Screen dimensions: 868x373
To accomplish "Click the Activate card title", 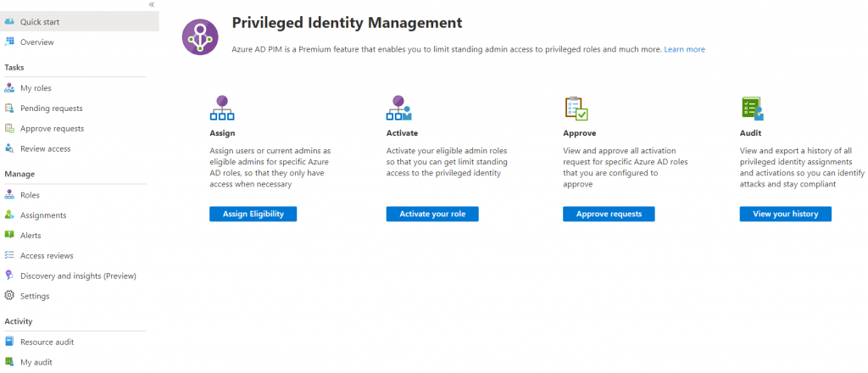I will [x=402, y=133].
